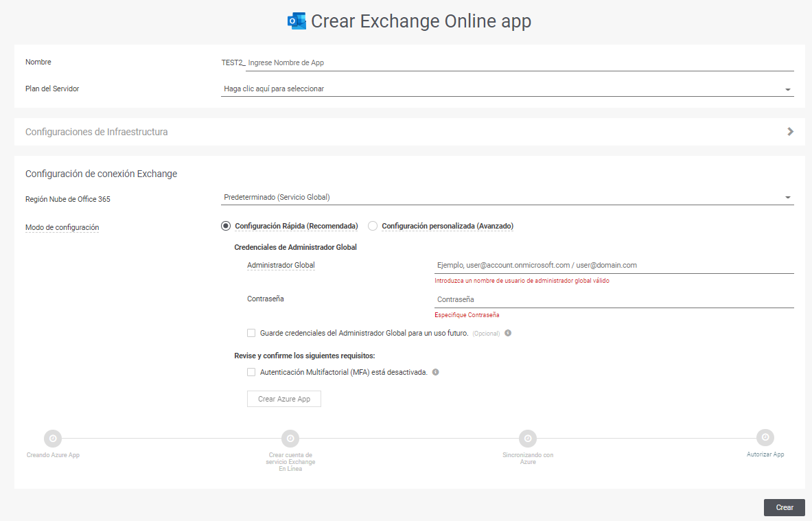
Task: Click the Outlook logo icon in title
Action: pyautogui.click(x=297, y=21)
